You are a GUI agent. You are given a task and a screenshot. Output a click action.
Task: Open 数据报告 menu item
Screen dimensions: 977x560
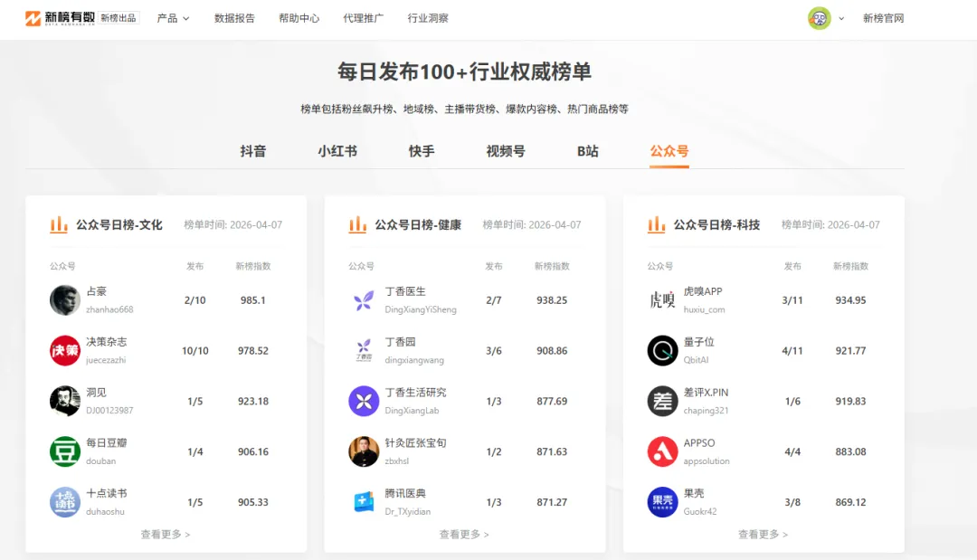[234, 18]
